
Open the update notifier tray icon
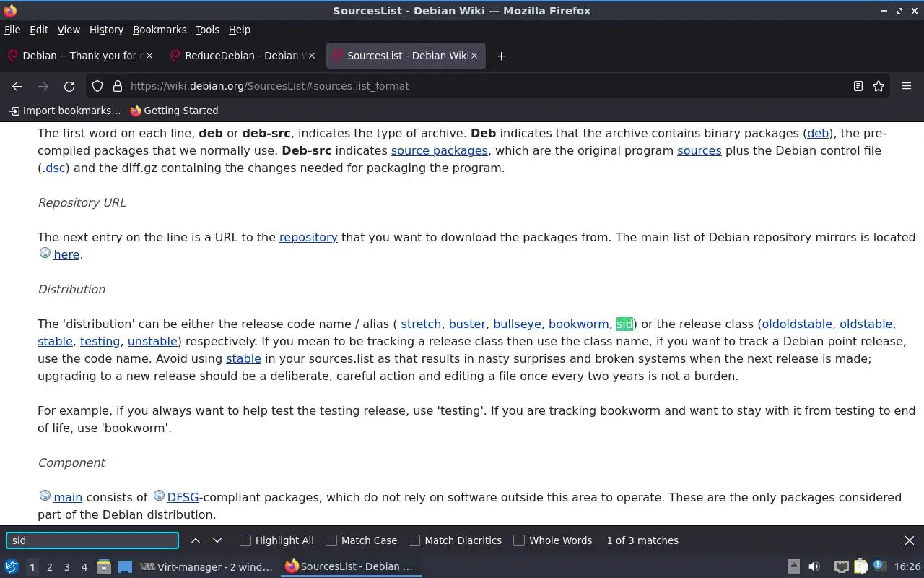click(x=879, y=567)
